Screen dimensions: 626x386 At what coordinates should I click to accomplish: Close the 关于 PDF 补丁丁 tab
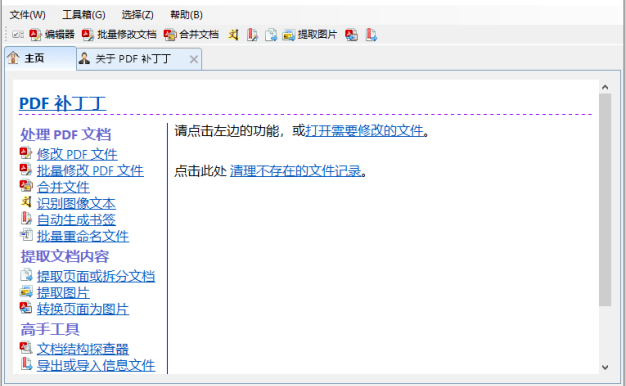coord(194,59)
